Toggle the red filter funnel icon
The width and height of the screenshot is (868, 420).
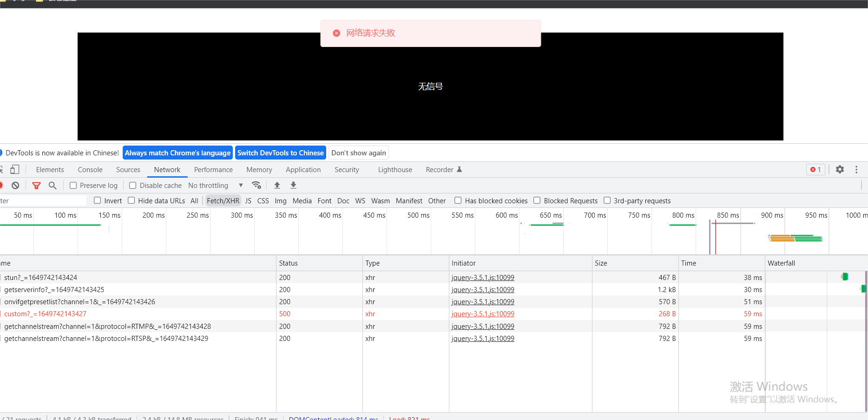click(x=36, y=185)
